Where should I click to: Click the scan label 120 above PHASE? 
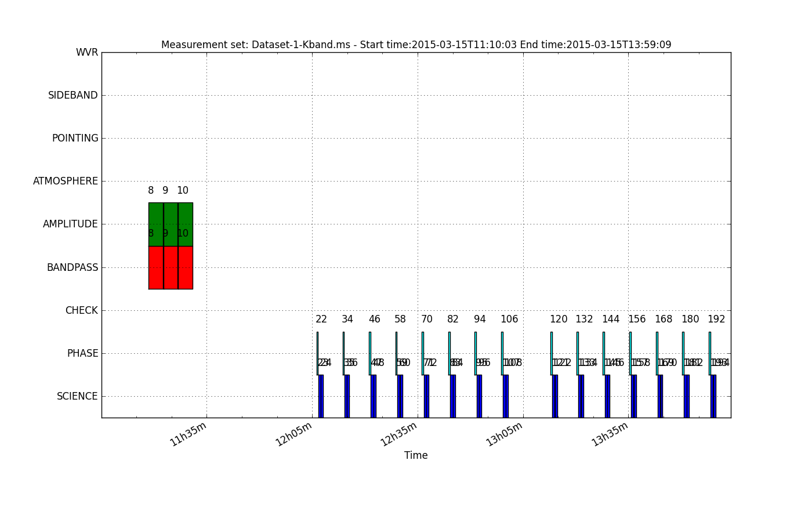point(559,320)
